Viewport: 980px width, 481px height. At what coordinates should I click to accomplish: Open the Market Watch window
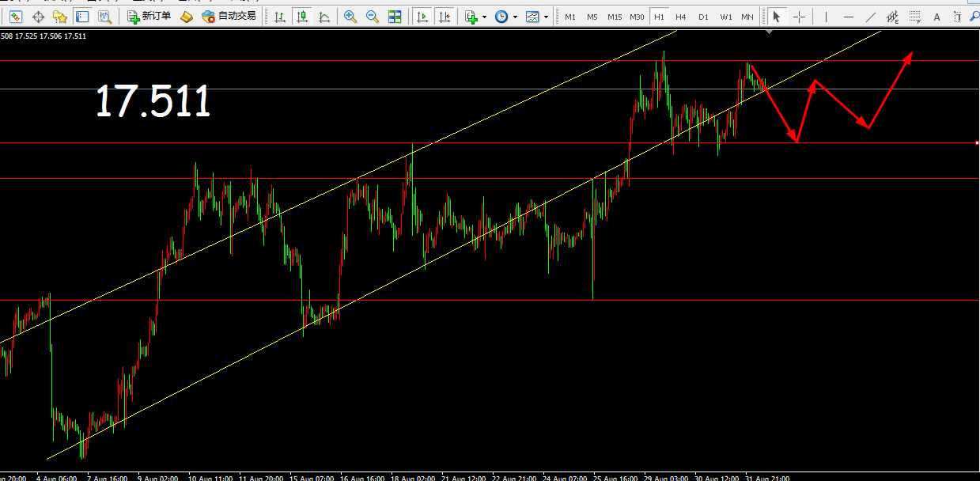(x=15, y=17)
